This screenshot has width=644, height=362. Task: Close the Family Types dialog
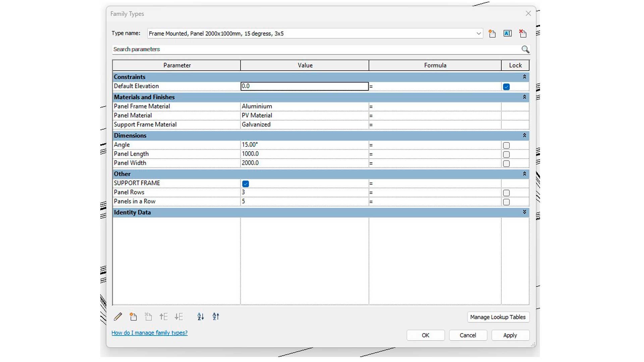click(528, 13)
